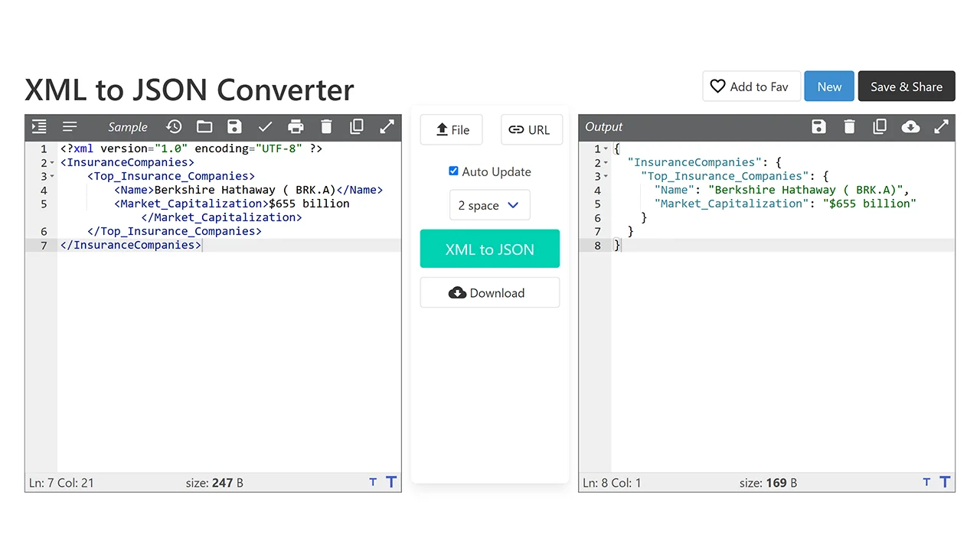This screenshot has width=980, height=551.
Task: Download output using the cloud icon
Action: coord(910,127)
